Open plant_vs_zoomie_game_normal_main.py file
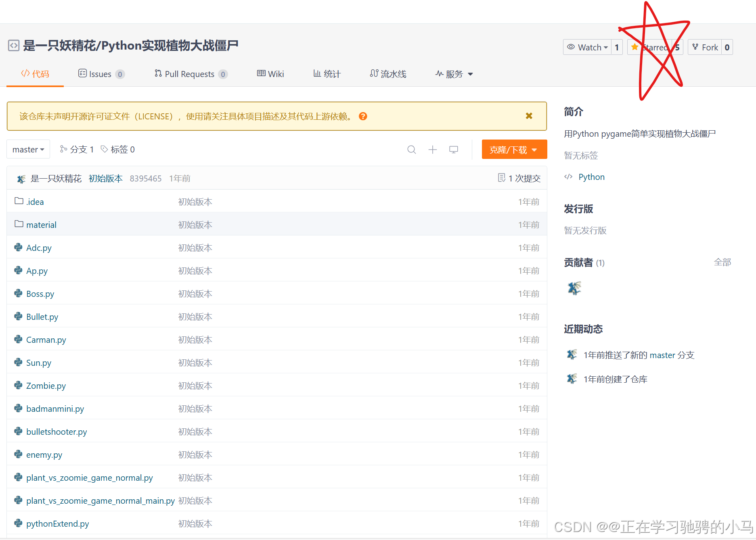The width and height of the screenshot is (756, 540). [101, 500]
